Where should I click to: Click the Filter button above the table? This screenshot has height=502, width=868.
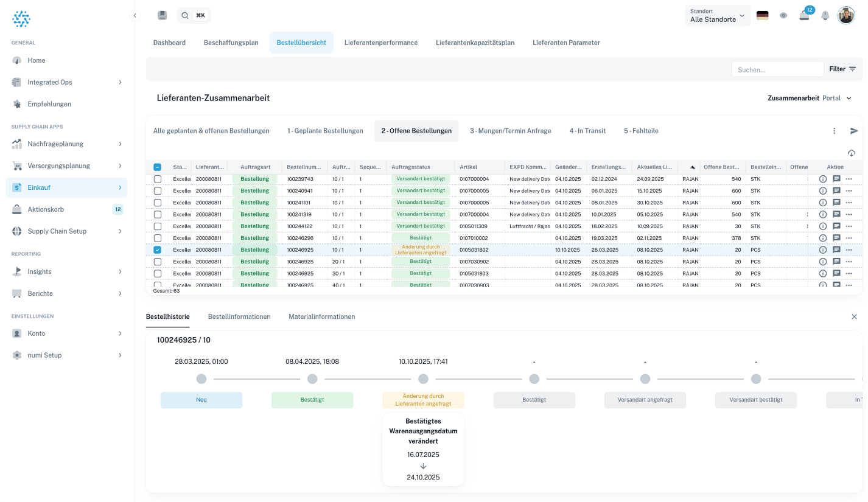point(842,69)
